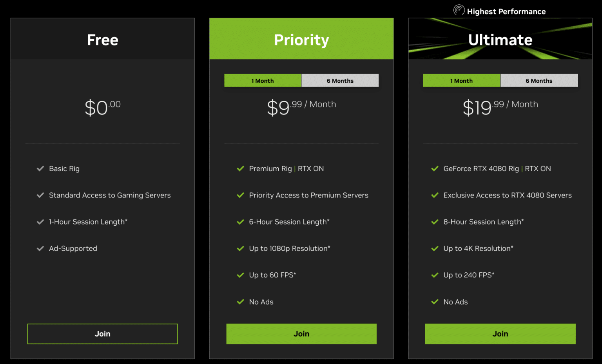
Task: Click the checkmark next to 6-Hour Session Length
Action: (x=240, y=222)
